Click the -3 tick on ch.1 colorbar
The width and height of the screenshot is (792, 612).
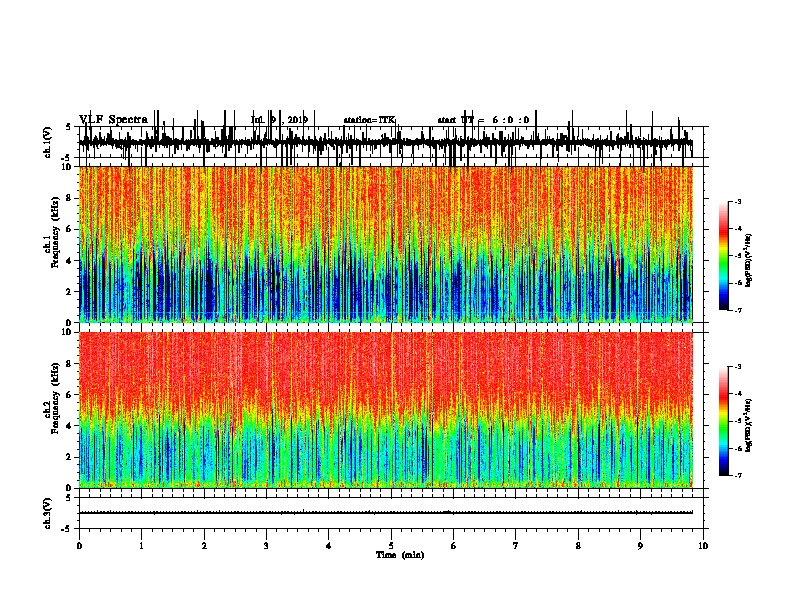[737, 202]
